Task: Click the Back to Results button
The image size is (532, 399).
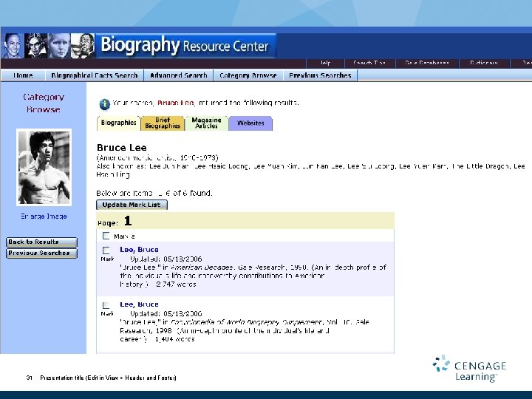Action: click(x=41, y=242)
